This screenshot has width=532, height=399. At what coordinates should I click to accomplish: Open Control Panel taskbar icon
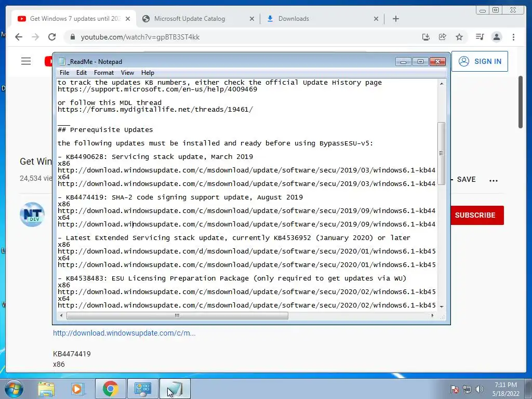142,389
